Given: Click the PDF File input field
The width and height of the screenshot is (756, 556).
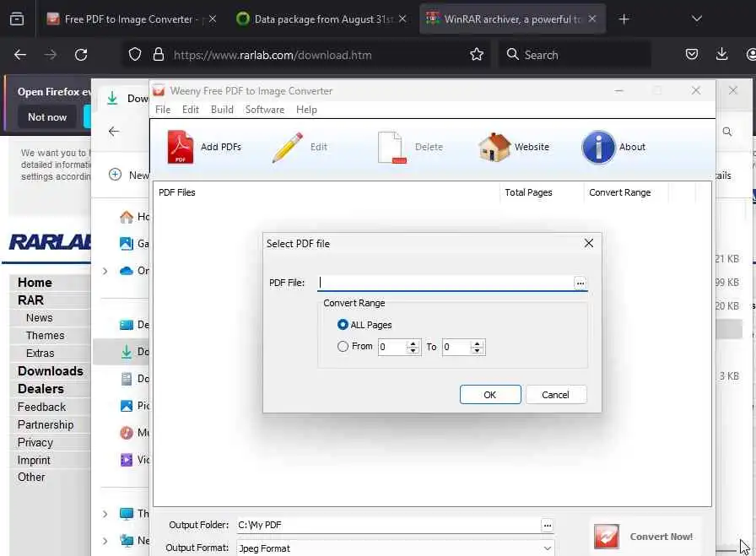Looking at the screenshot, I should click(445, 283).
